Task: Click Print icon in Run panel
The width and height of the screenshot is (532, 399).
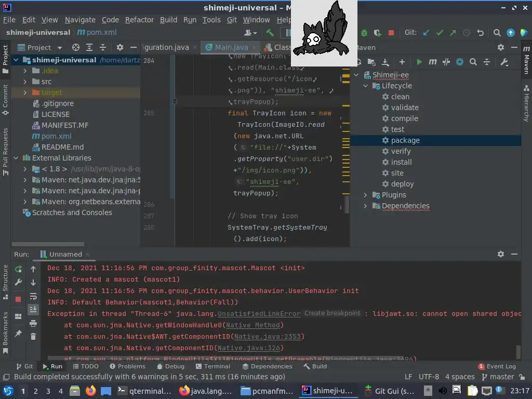Action: tap(33, 323)
